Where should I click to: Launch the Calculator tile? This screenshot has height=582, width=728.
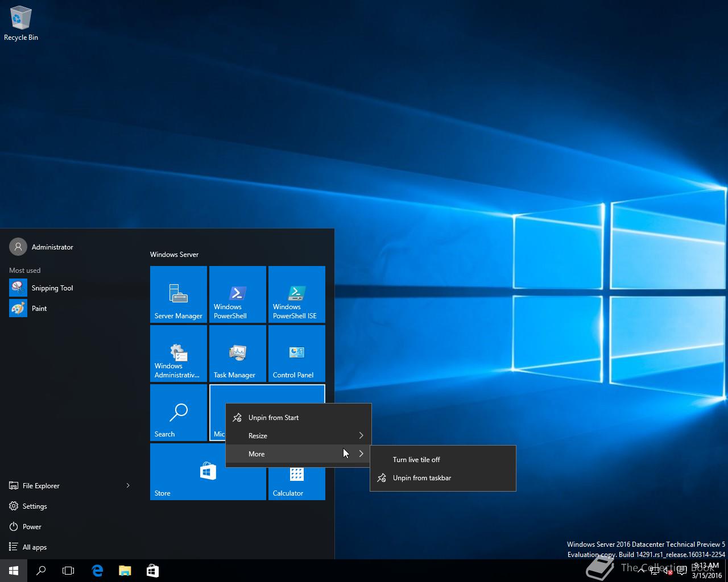pyautogui.click(x=297, y=484)
